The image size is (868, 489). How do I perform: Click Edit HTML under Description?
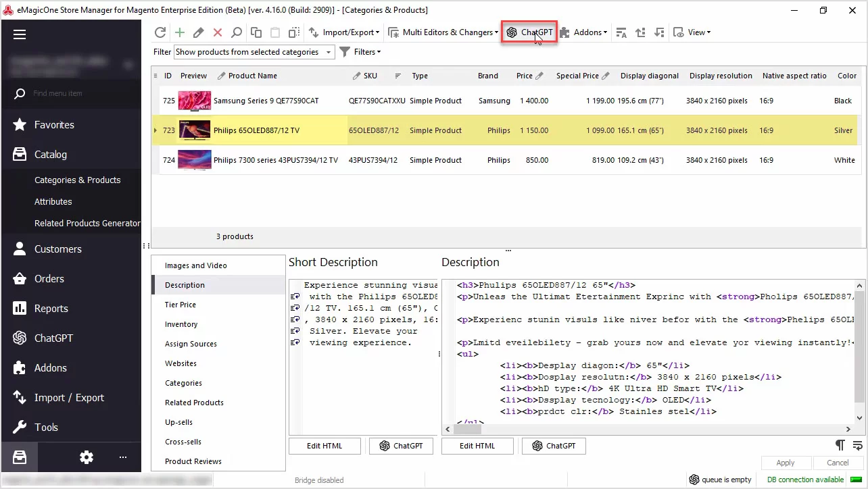pos(477,446)
